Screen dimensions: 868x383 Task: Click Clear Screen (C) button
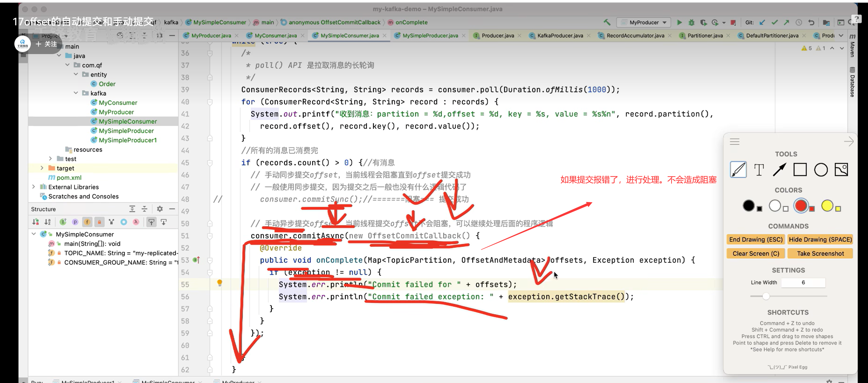(x=755, y=254)
